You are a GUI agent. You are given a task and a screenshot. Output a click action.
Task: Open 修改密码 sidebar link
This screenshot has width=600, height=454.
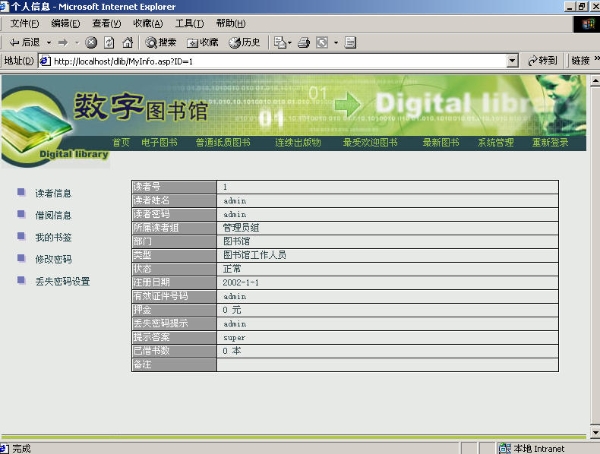tap(53, 259)
